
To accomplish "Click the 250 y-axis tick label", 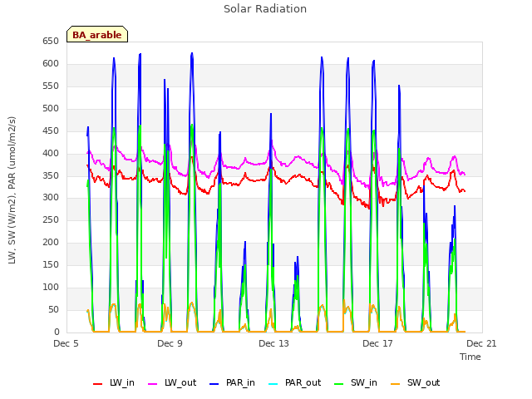I will (x=51, y=219).
